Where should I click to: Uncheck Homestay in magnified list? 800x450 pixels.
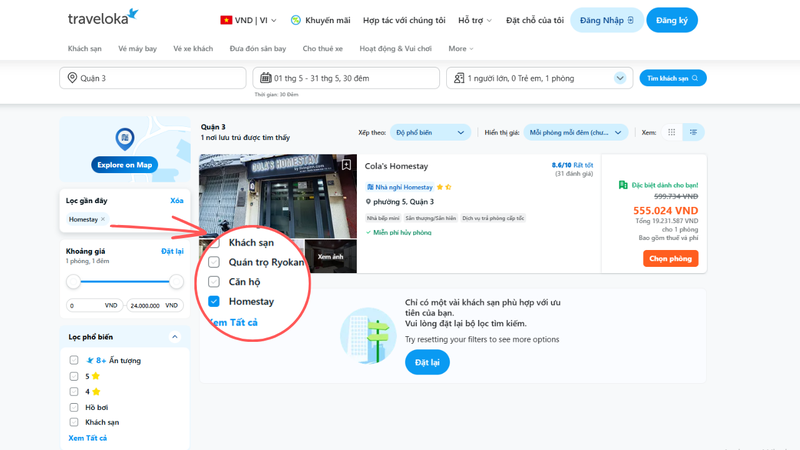click(x=214, y=301)
